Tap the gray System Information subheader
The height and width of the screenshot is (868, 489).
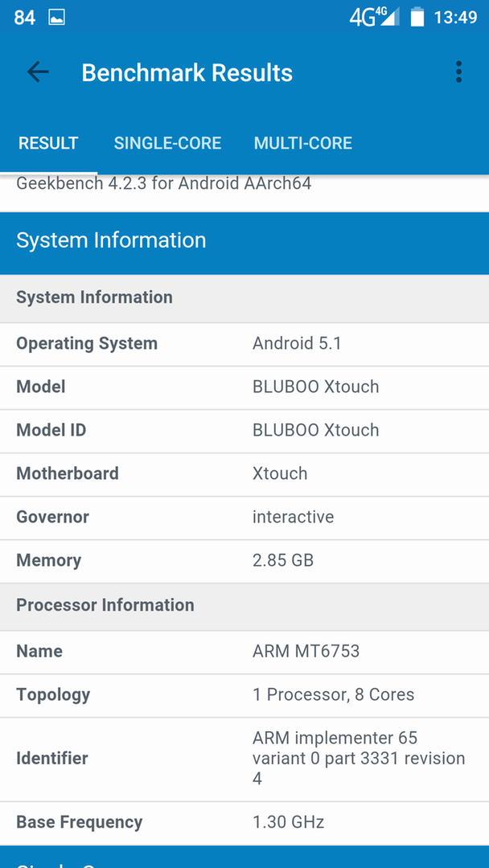(x=244, y=298)
